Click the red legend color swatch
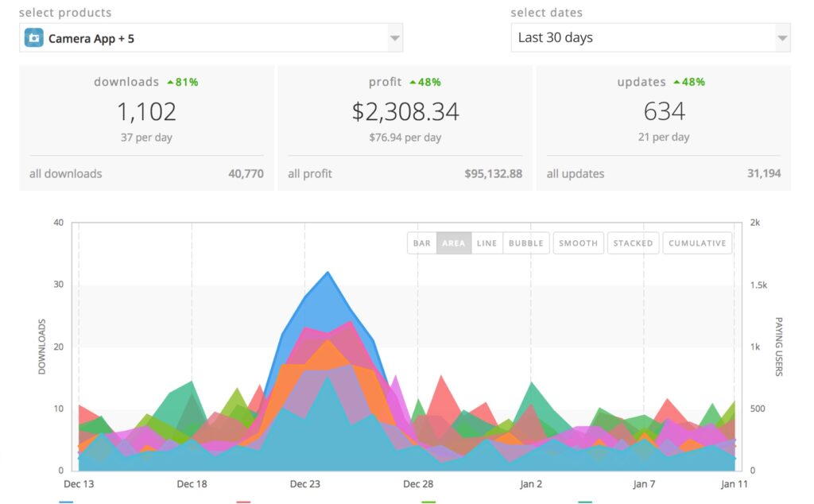The image size is (814, 504). pyautogui.click(x=244, y=502)
